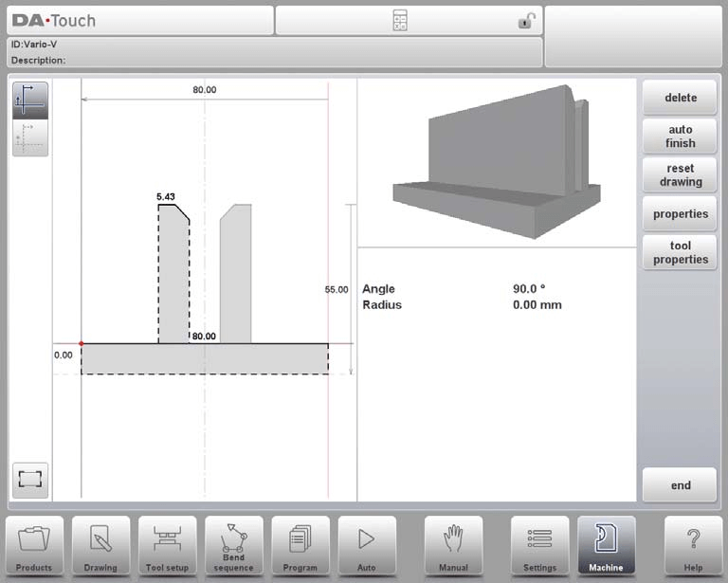Open the Tool setup button
The height and width of the screenshot is (583, 728).
pyautogui.click(x=167, y=546)
